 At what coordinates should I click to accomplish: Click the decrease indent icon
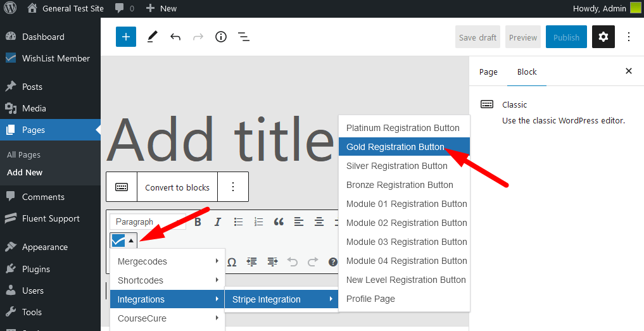[251, 261]
